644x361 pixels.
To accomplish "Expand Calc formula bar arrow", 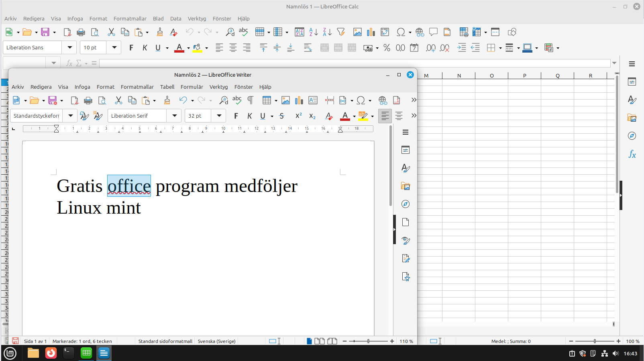I will click(614, 63).
